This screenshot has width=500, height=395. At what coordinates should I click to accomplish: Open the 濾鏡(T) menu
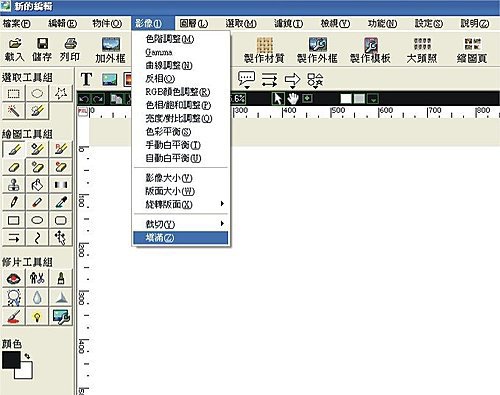288,24
